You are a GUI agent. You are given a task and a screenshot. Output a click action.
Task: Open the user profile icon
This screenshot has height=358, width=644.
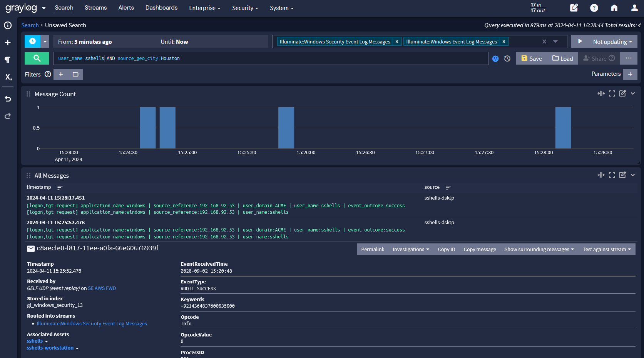tap(634, 8)
